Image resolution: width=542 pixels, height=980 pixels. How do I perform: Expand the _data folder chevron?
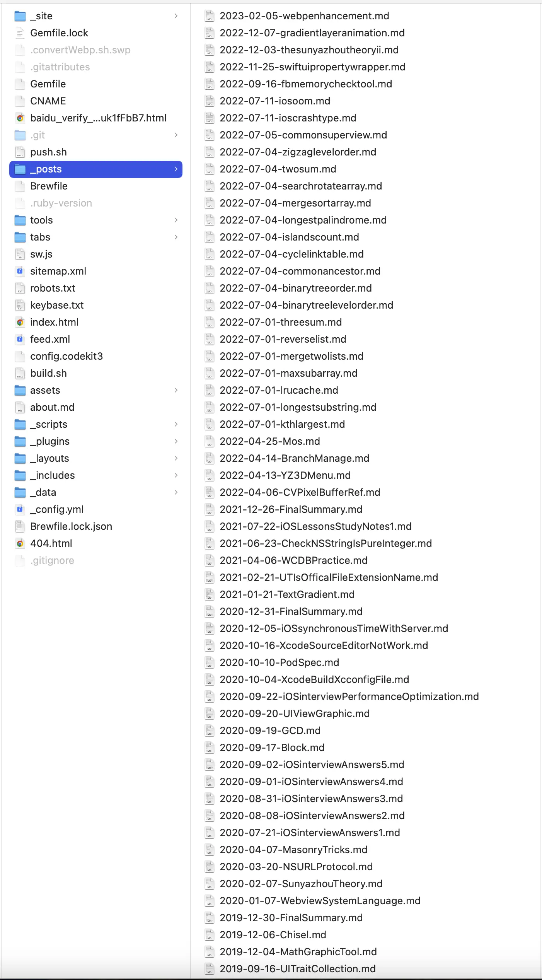[176, 492]
